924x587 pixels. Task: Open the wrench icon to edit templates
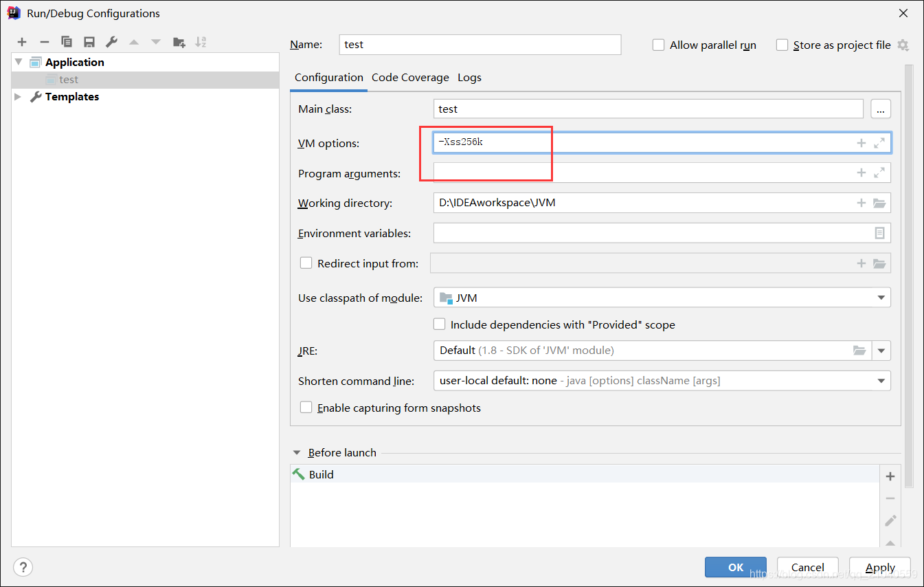[x=111, y=43]
